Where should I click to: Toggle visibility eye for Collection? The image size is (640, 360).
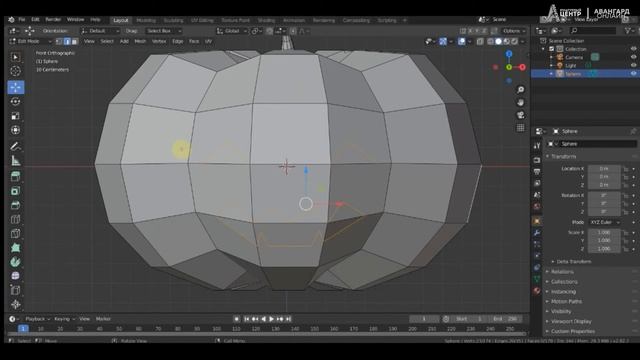click(x=633, y=49)
